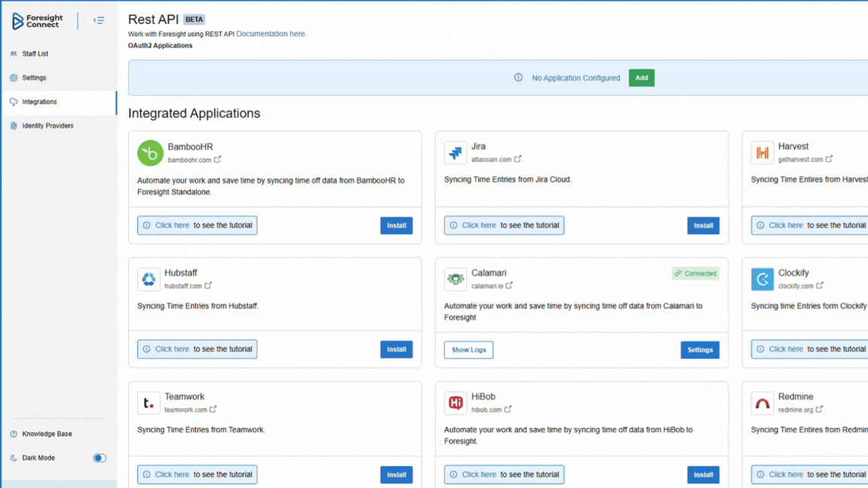Click the Knowledge Base question icon
The image size is (868, 488).
pyautogui.click(x=14, y=435)
